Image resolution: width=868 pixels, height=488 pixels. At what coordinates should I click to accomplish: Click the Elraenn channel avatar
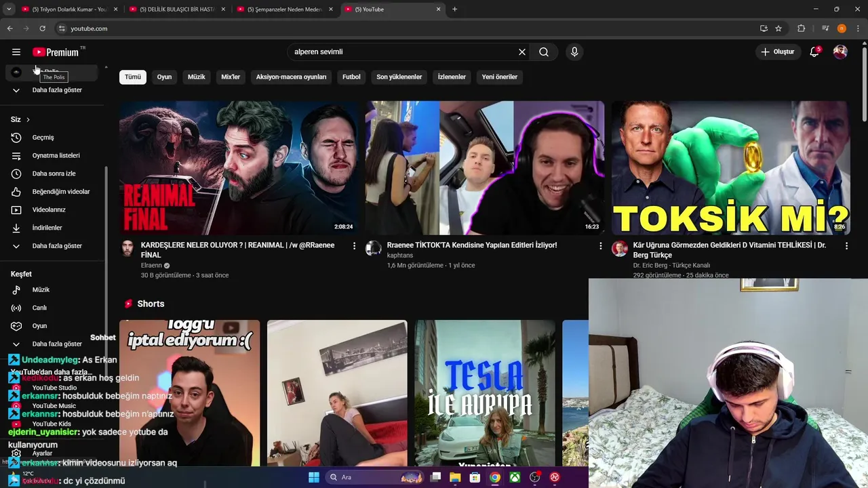click(x=127, y=248)
